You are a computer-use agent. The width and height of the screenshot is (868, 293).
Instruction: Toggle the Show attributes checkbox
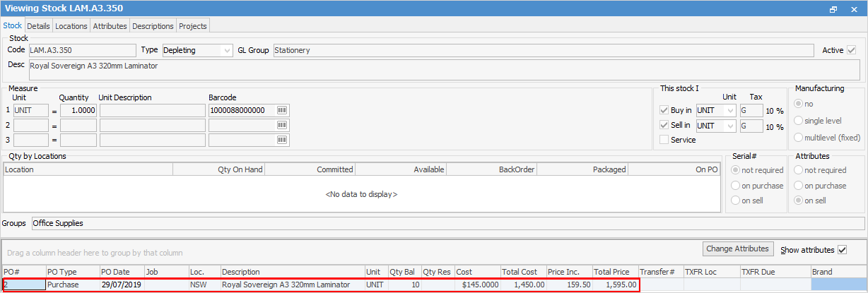(x=842, y=250)
